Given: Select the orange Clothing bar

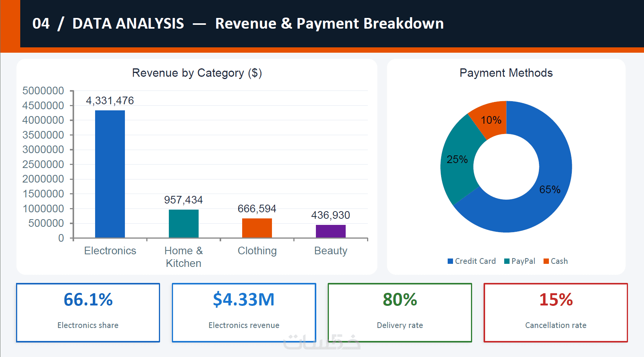Looking at the screenshot, I should [257, 228].
